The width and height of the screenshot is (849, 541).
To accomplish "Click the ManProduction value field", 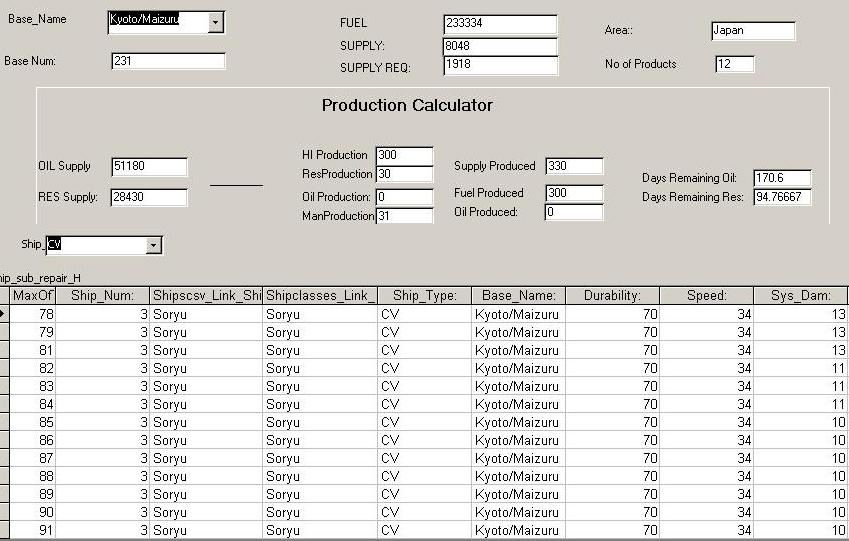I will click(404, 216).
